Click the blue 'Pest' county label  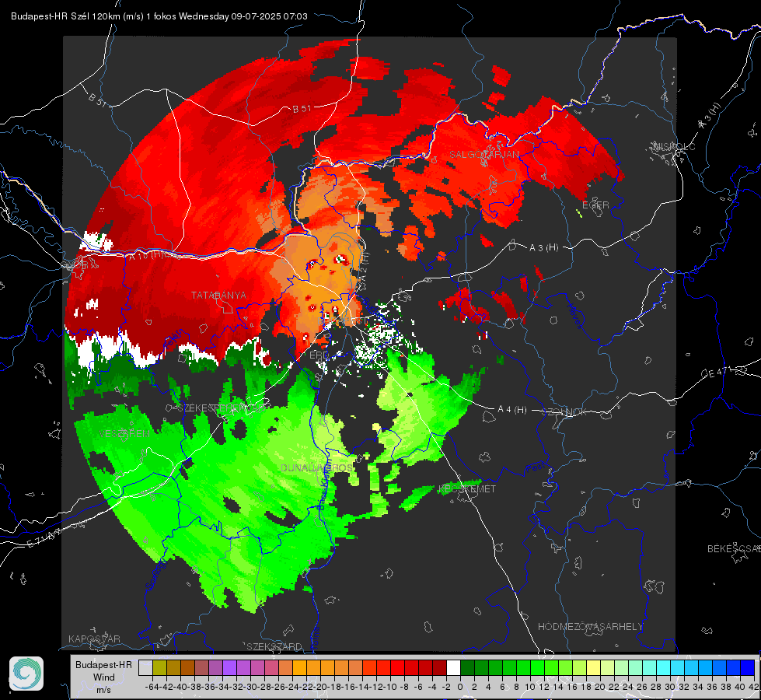point(535,468)
